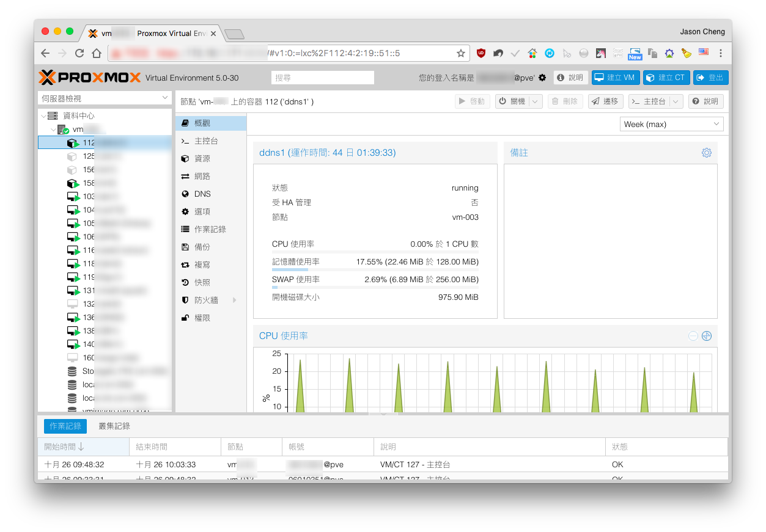Switch to the bottom 作業記錄 tasks tab

pyautogui.click(x=65, y=426)
